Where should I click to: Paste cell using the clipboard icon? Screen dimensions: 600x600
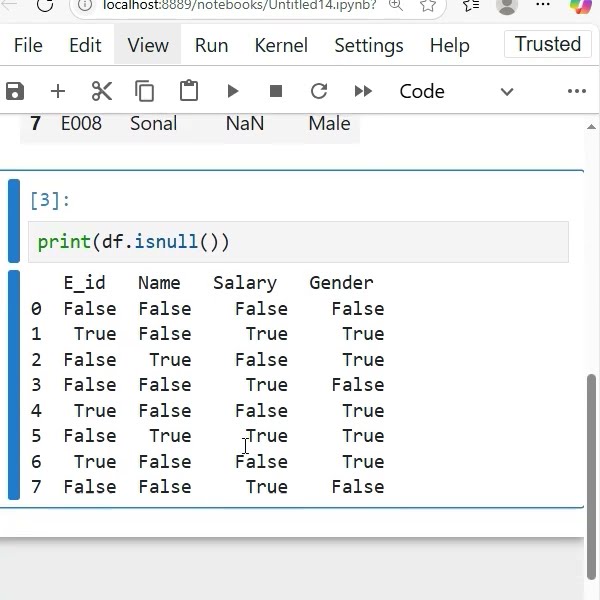189,91
